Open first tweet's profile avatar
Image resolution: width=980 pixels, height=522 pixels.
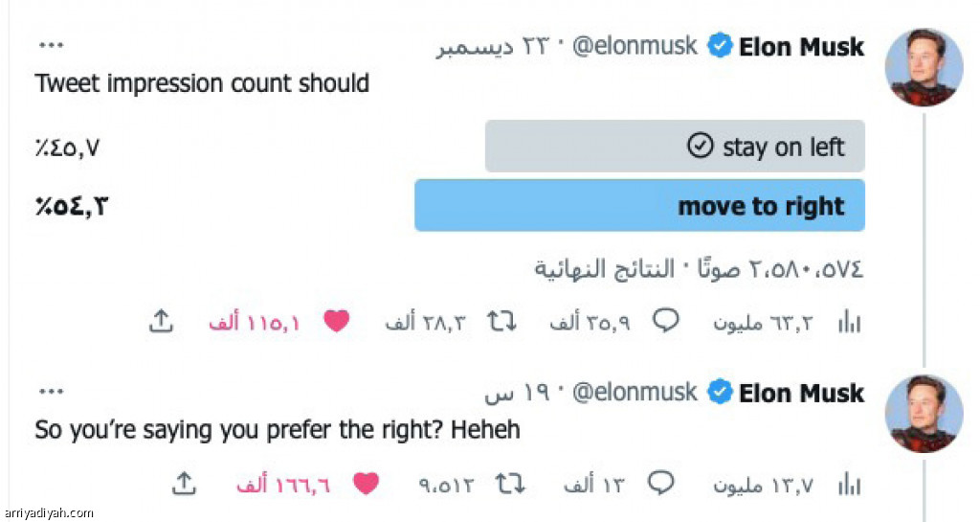(x=923, y=65)
